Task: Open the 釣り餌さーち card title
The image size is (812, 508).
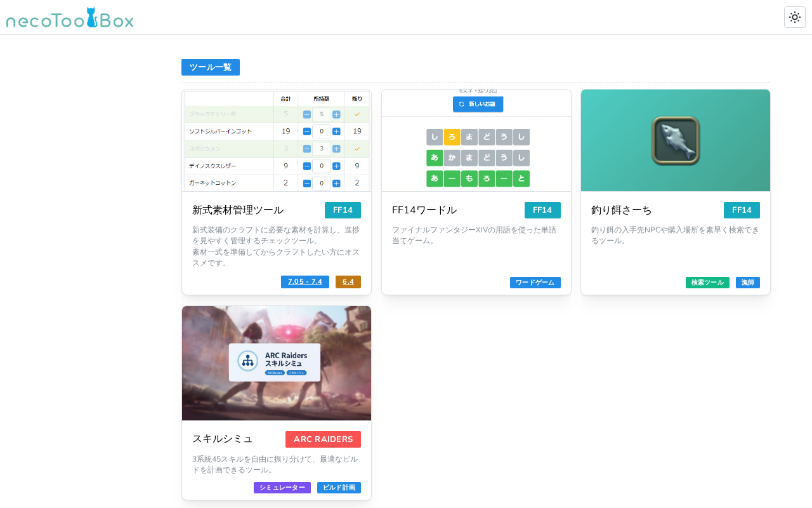Action: click(x=622, y=210)
